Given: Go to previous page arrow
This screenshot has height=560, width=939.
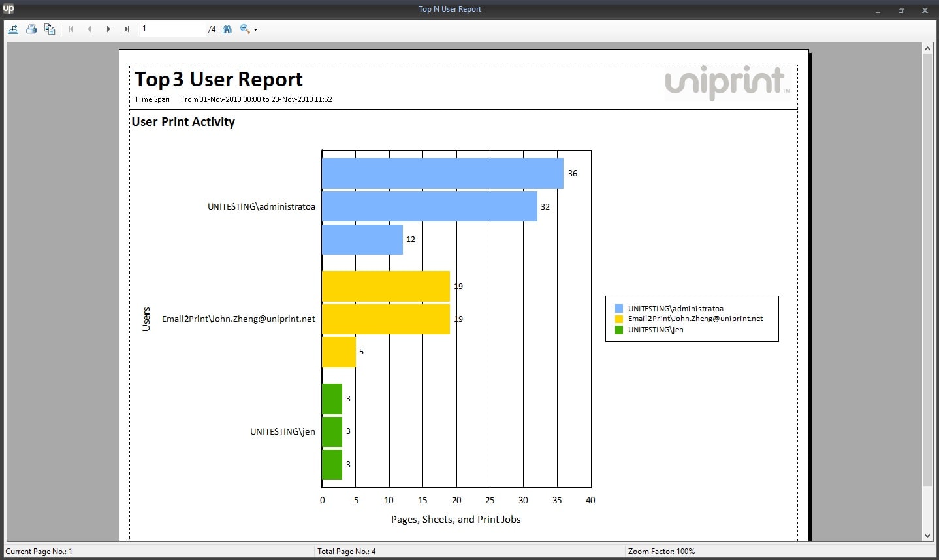Looking at the screenshot, I should pyautogui.click(x=89, y=29).
